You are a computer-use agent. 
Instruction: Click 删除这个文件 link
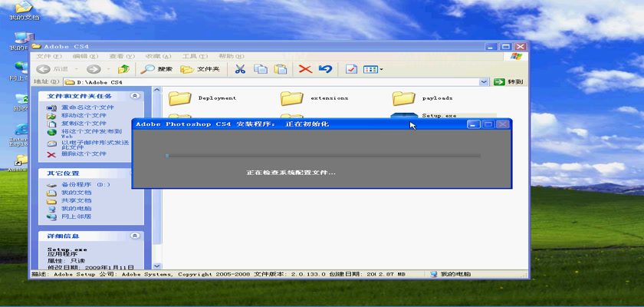click(x=84, y=153)
